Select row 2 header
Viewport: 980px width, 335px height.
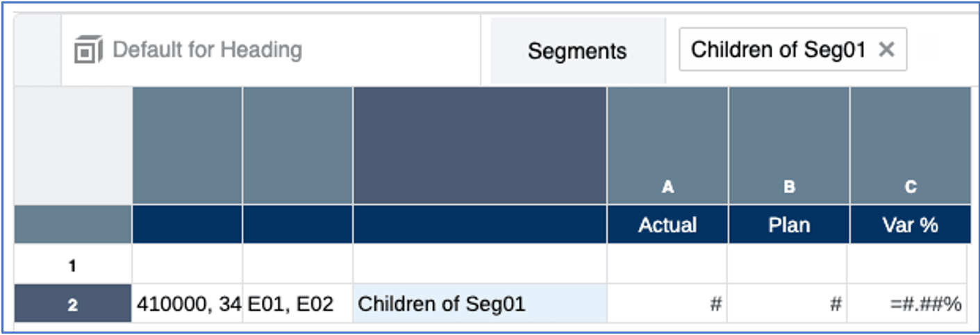pos(72,304)
